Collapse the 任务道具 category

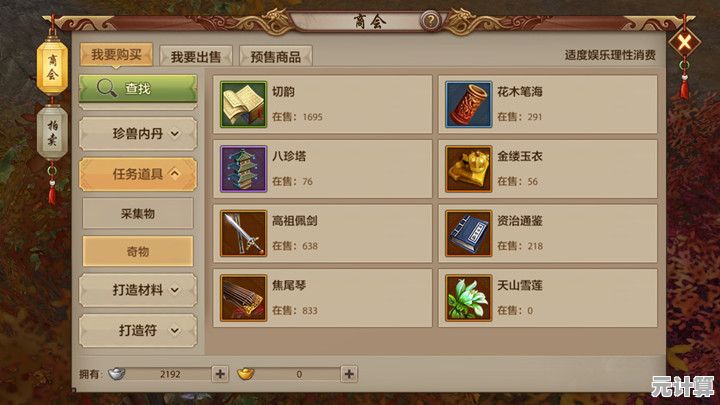coord(138,174)
